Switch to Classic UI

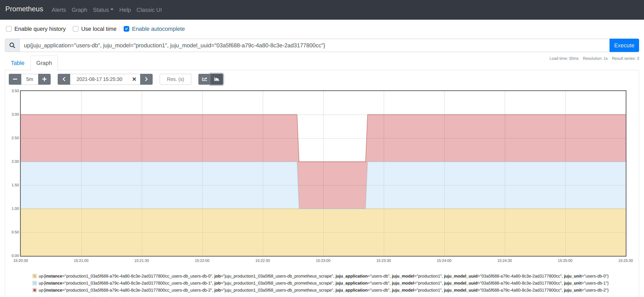click(x=149, y=10)
